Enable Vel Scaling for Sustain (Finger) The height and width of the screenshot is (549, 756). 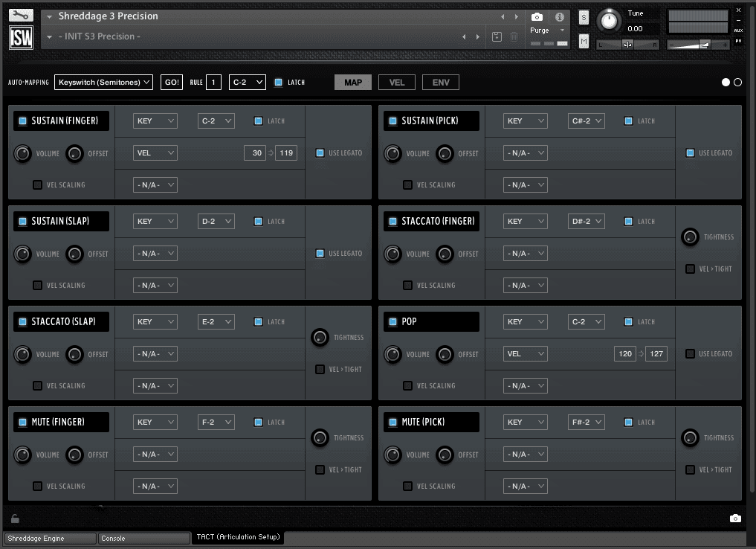pos(37,185)
